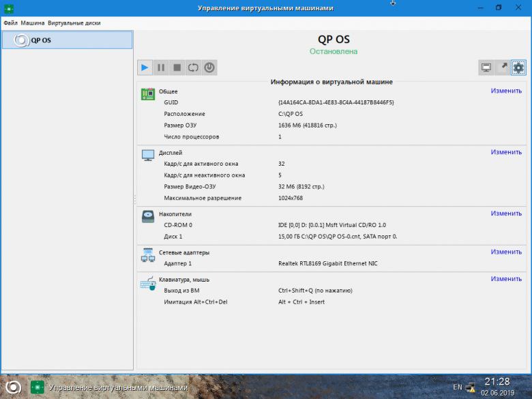
Task: Click the Общее motherboard icon
Action: pos(148,94)
